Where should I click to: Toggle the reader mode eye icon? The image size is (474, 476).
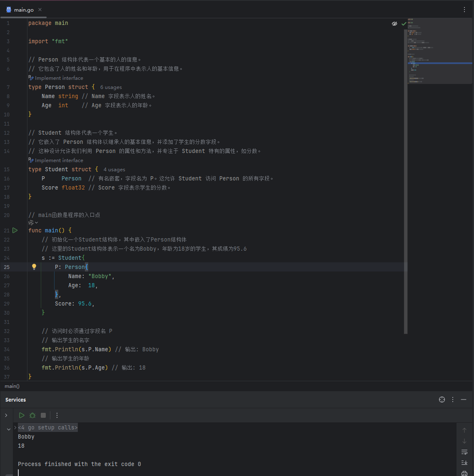click(395, 24)
